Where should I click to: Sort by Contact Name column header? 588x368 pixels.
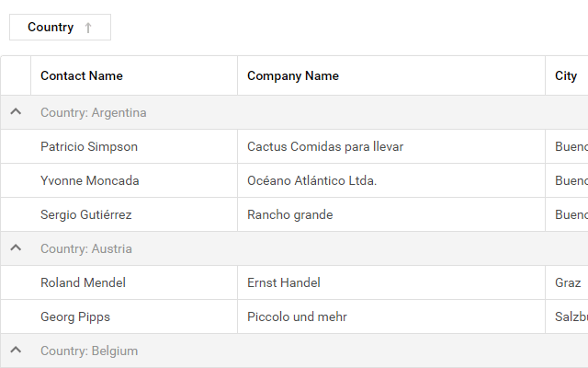82,75
